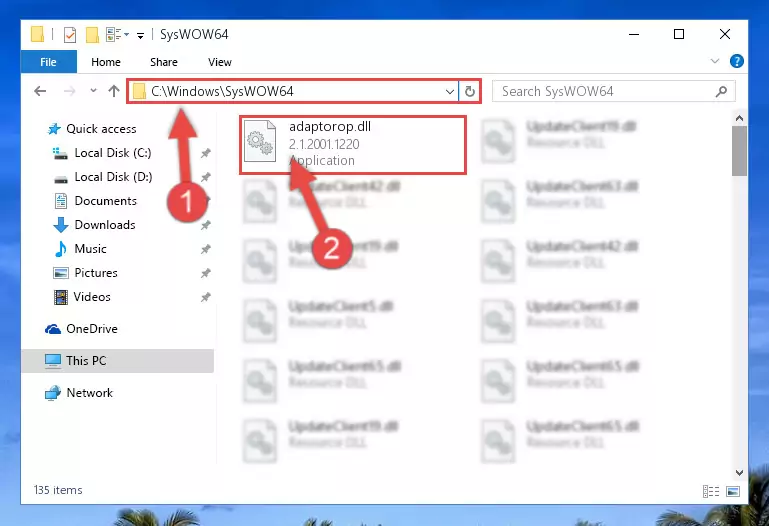The image size is (769, 526).
Task: Click the pin icon beside Videos
Action: [205, 297]
